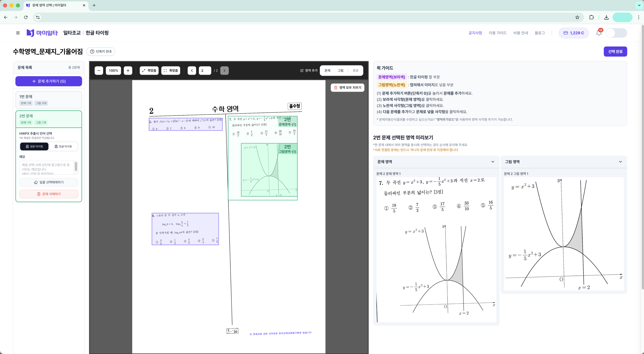Click the next page arrow

(x=224, y=70)
